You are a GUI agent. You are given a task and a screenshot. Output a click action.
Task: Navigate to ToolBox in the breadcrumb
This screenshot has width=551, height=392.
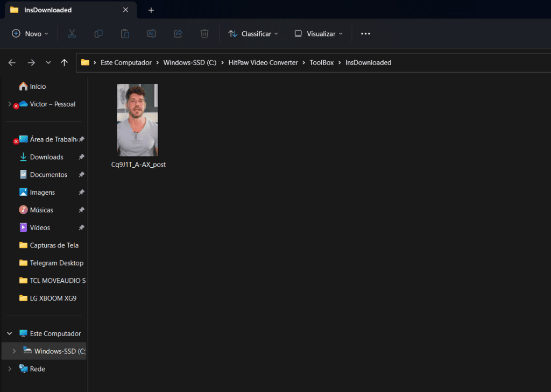tap(321, 62)
